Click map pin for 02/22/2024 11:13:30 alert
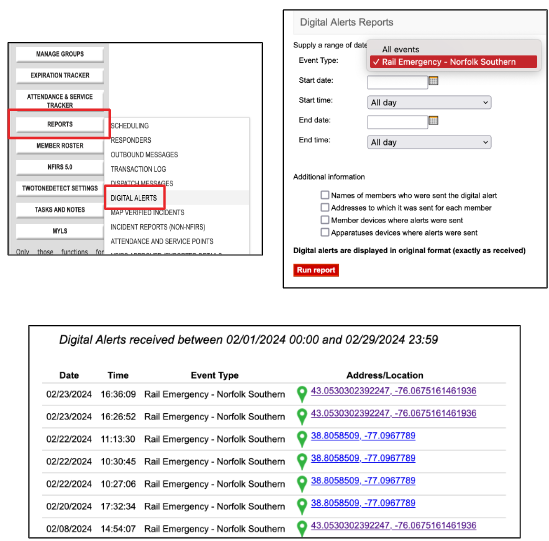The width and height of the screenshot is (549, 541). [302, 439]
